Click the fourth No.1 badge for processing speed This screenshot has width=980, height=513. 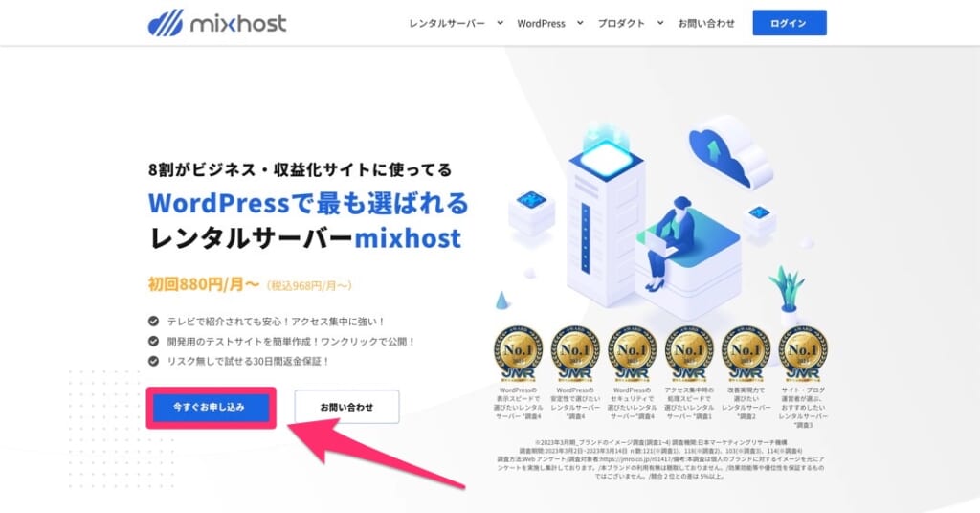[x=689, y=352]
